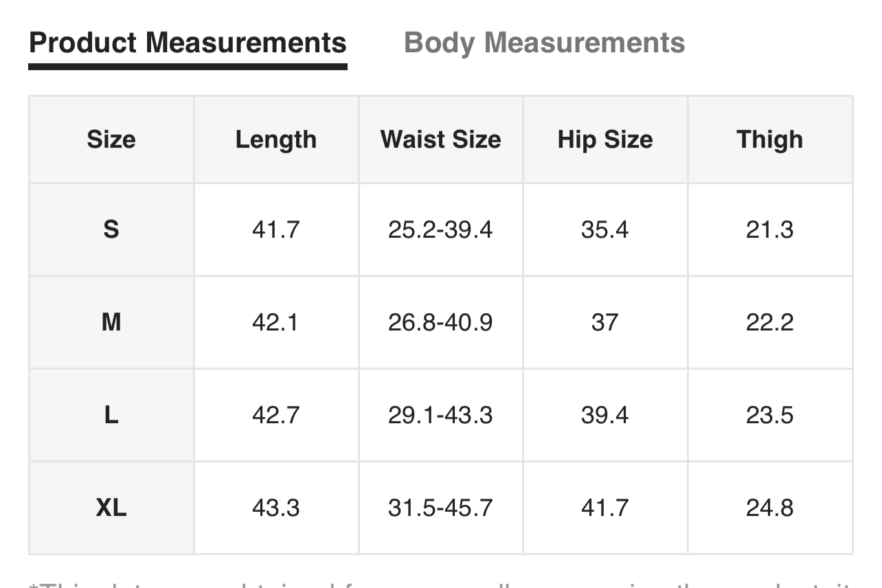
Task: Click the Thigh column header
Action: click(x=769, y=139)
